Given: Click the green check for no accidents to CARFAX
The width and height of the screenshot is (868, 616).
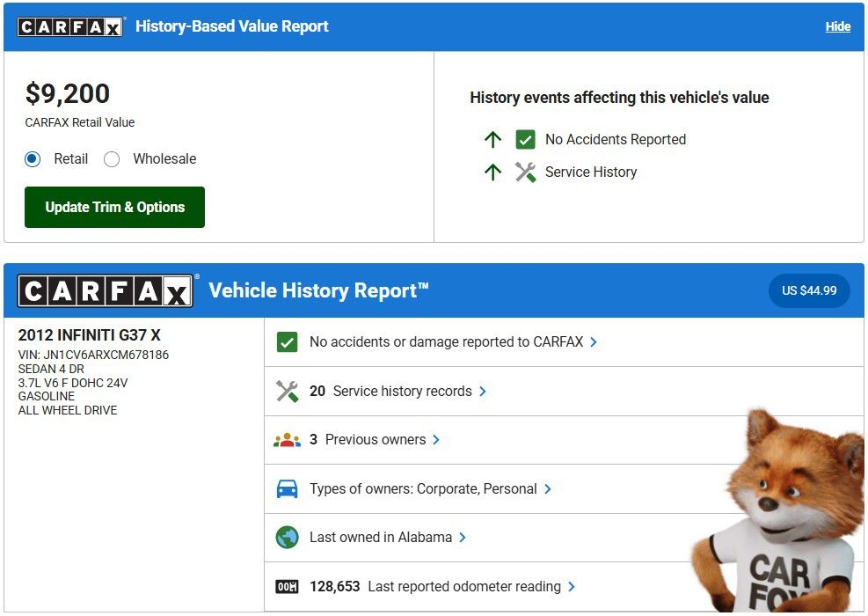Looking at the screenshot, I should (x=287, y=342).
